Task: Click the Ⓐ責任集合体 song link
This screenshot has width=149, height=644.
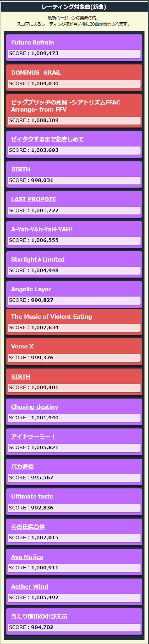Action: [x=28, y=527]
